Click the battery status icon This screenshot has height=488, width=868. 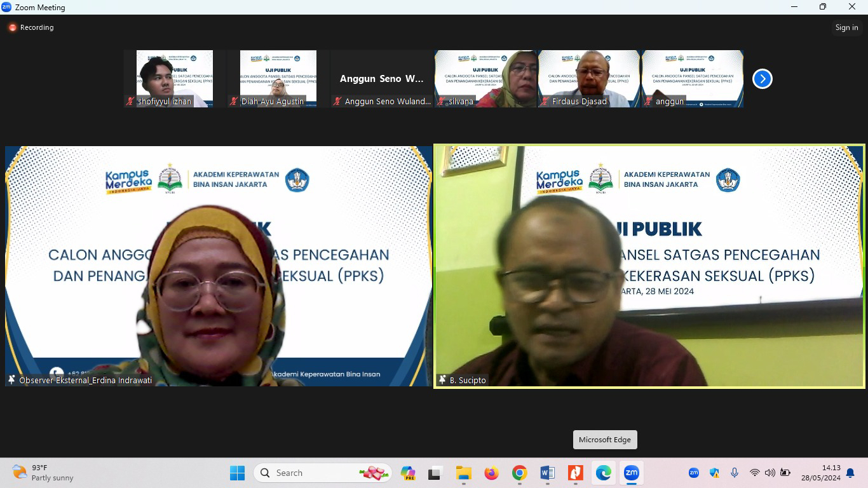(x=785, y=473)
